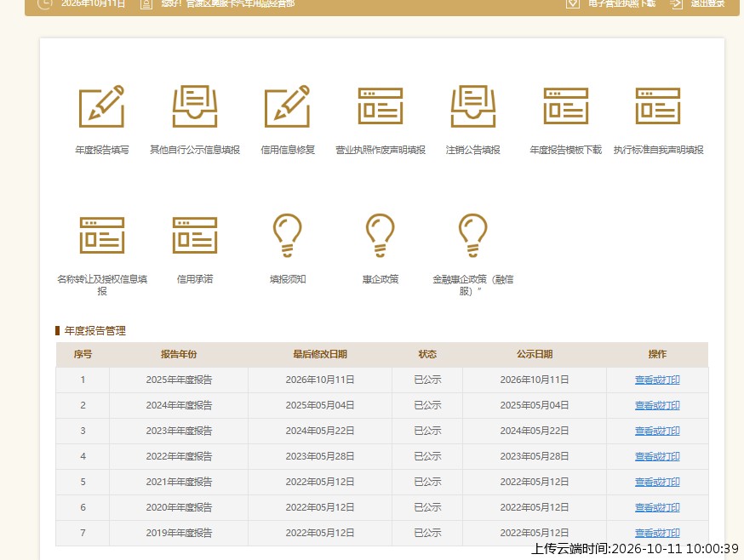The height and width of the screenshot is (560, 744).
Task: Open 查看或打印 for the 2024年年度报告
Action: pyautogui.click(x=657, y=405)
